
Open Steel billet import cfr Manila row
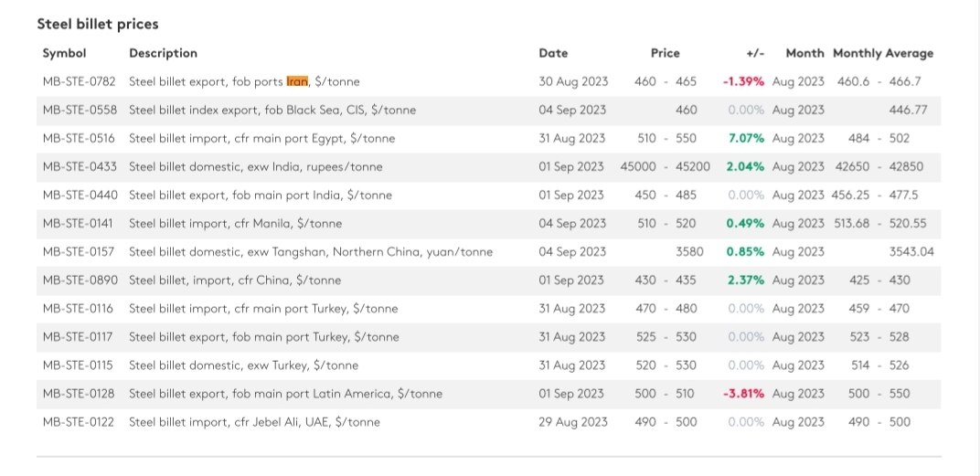[489, 224]
